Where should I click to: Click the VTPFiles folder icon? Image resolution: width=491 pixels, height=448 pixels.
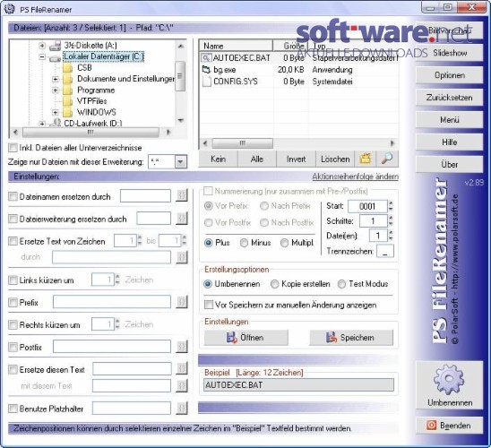coord(67,101)
